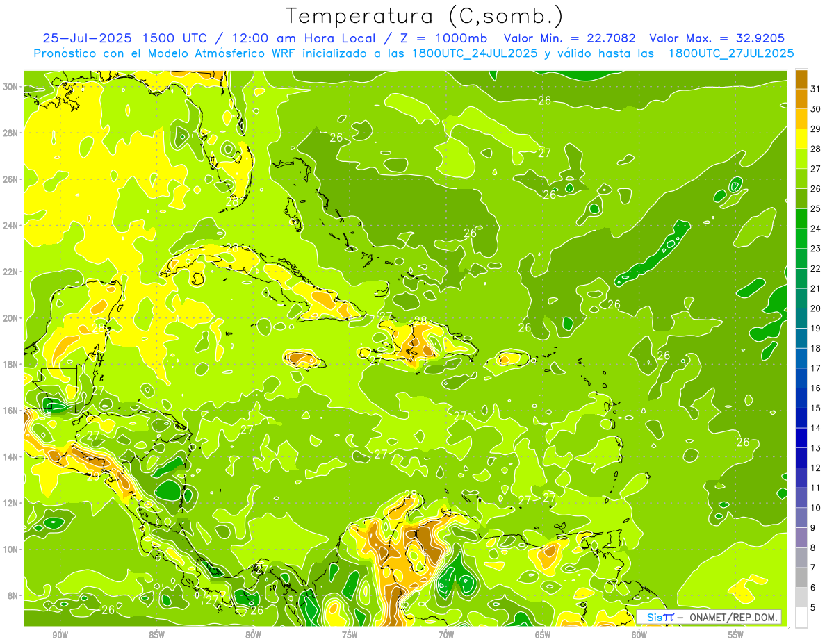The width and height of the screenshot is (834, 644).
Task: Click the colorbar segment between 24 and 25
Action: (801, 218)
